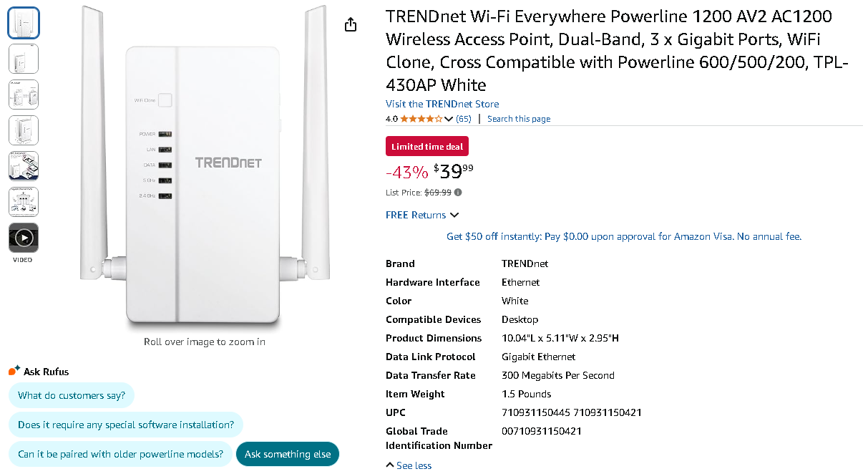Select the package contents diagram thumbnail

24,165
